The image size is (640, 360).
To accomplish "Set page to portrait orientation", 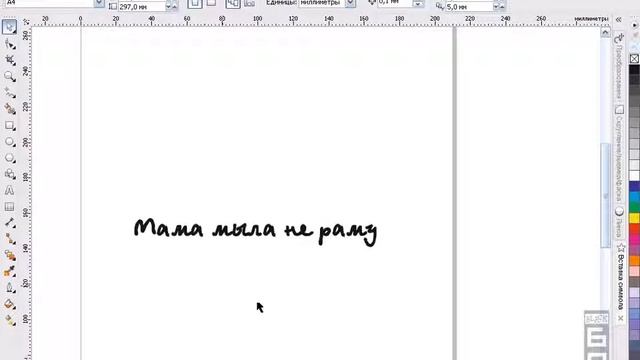I will [195, 3].
